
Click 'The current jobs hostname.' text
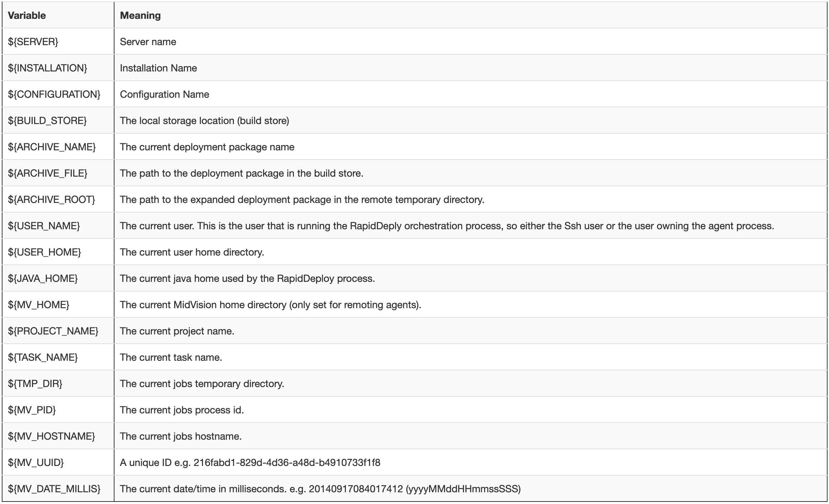[x=181, y=436]
